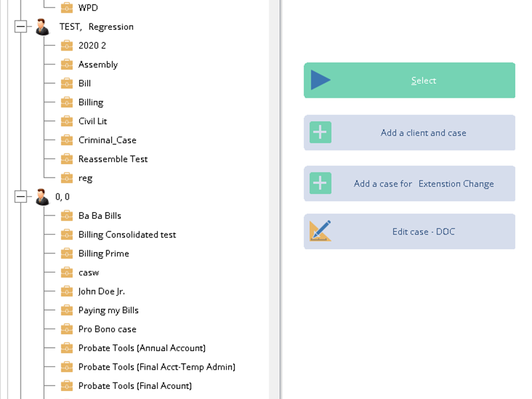Collapse the 0, 0 client node
The height and width of the screenshot is (399, 532).
click(21, 197)
